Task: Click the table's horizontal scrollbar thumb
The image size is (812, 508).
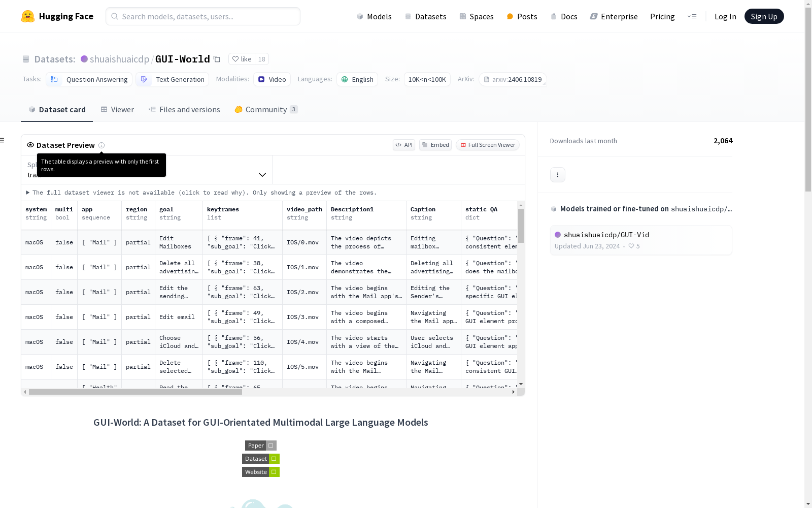Action: pos(136,392)
